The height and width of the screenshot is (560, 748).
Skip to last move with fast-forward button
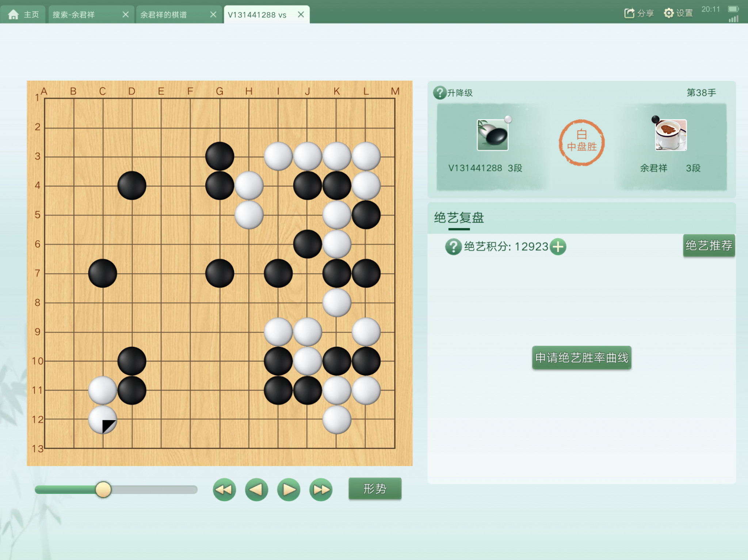(321, 489)
